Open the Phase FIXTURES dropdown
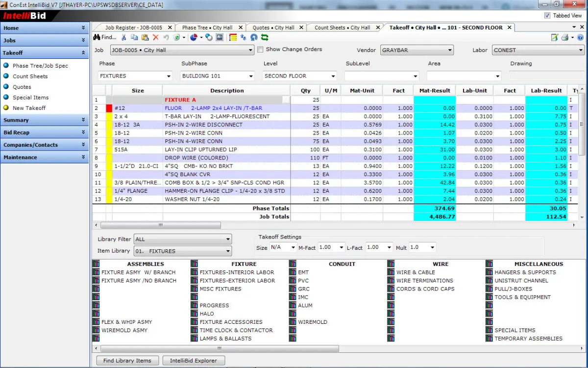The width and height of the screenshot is (588, 368). click(x=135, y=76)
